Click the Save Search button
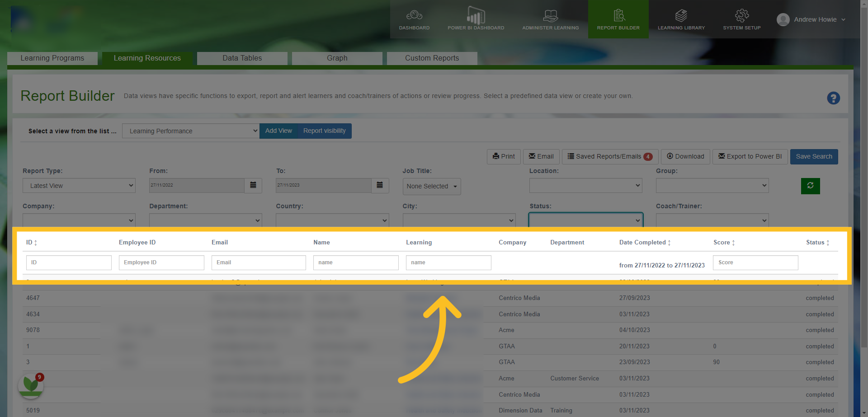 coord(814,157)
